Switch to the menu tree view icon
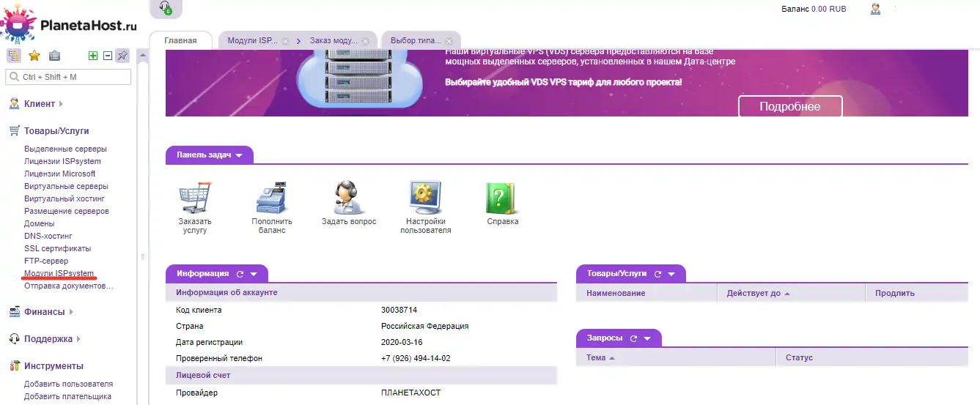Screen dimensions: 980x405 click(14, 56)
